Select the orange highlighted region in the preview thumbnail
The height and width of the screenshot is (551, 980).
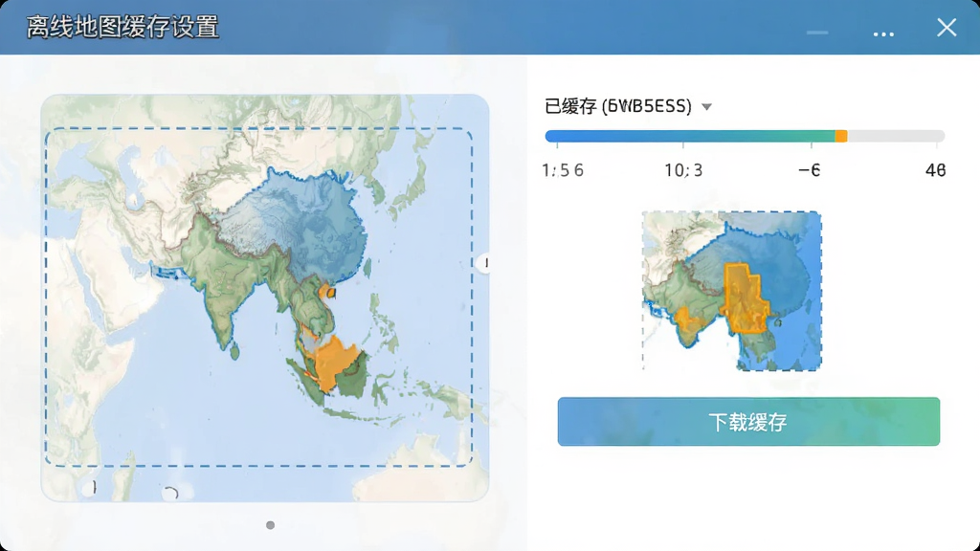tap(743, 298)
